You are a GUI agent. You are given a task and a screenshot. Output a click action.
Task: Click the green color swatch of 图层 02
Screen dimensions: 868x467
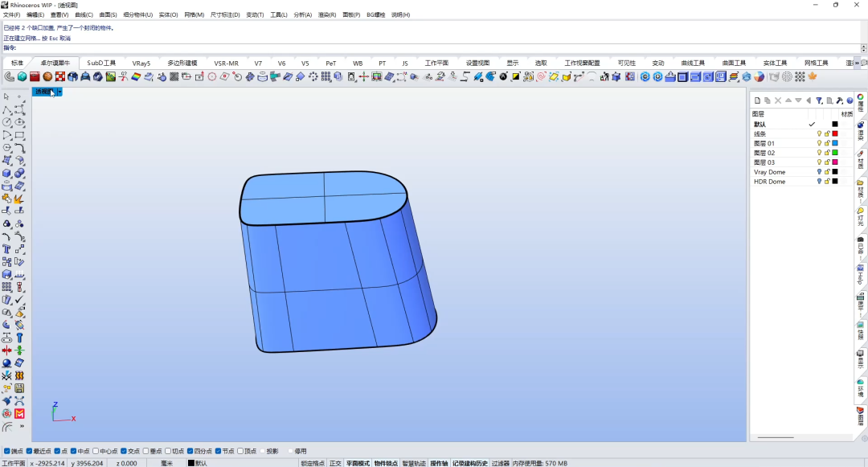tap(835, 153)
